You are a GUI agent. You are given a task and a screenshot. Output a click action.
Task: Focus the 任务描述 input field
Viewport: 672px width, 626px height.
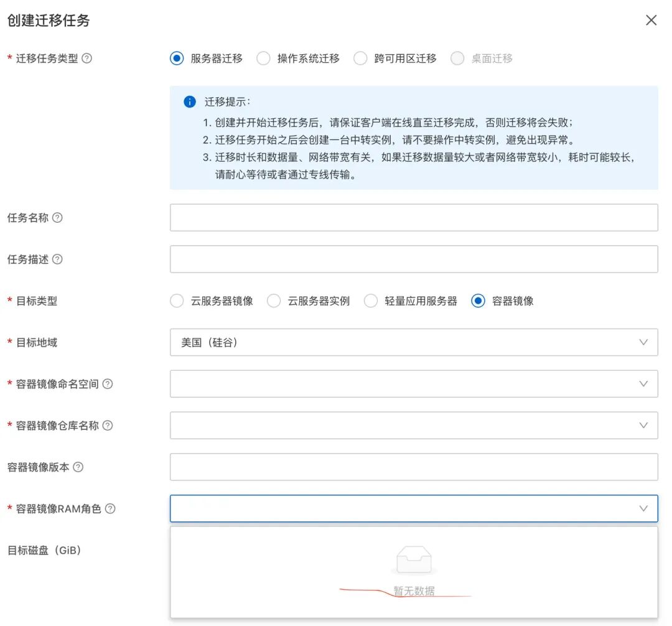[414, 259]
